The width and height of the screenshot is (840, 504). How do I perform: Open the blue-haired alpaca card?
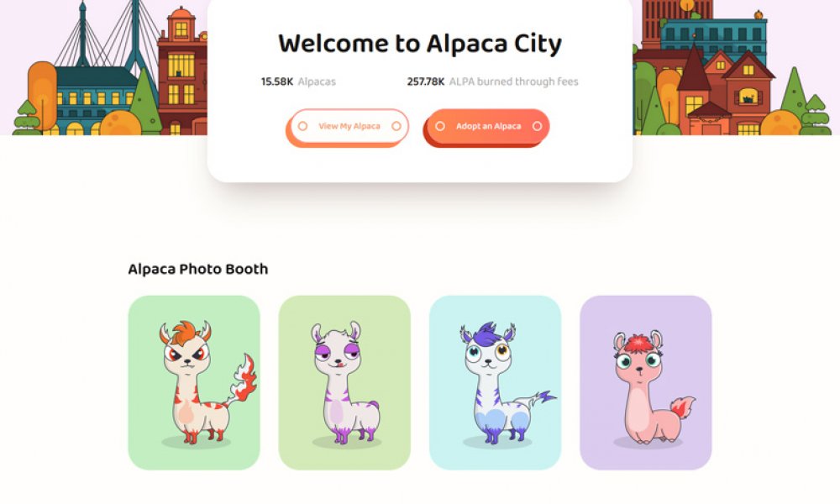tap(495, 382)
